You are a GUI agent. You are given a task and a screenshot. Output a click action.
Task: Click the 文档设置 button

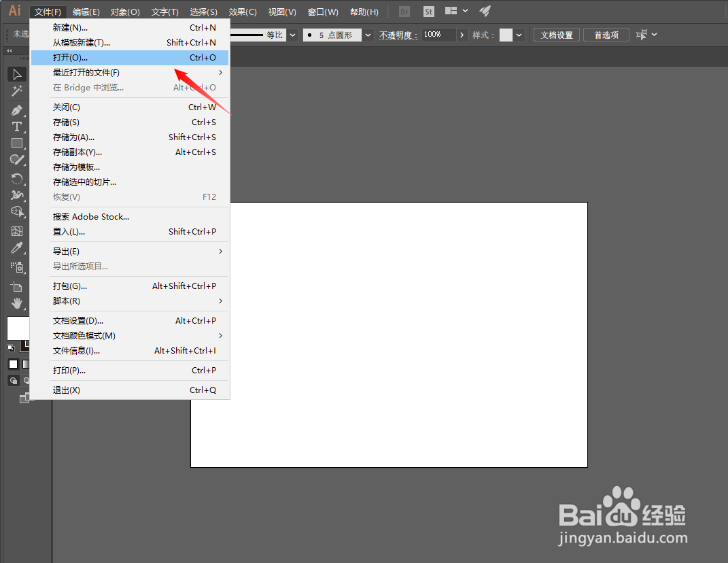coord(556,35)
